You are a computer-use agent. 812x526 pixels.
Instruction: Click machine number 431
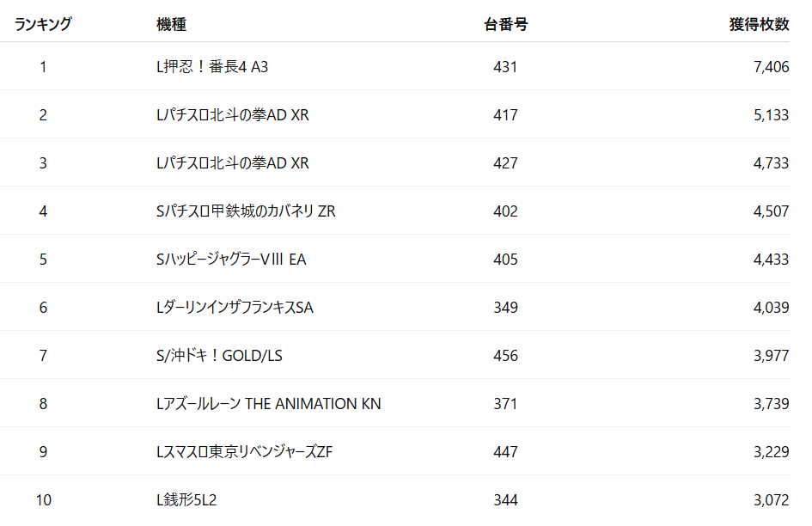pyautogui.click(x=505, y=67)
